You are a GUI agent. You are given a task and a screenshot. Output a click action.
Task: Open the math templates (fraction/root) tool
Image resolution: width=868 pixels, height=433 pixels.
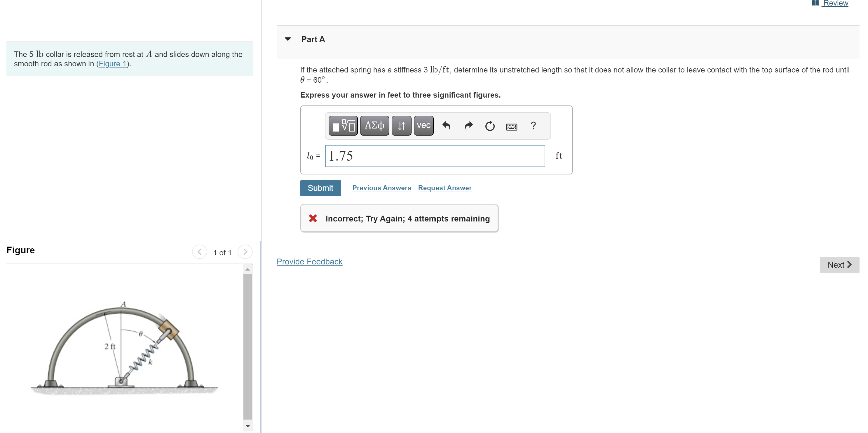click(343, 126)
